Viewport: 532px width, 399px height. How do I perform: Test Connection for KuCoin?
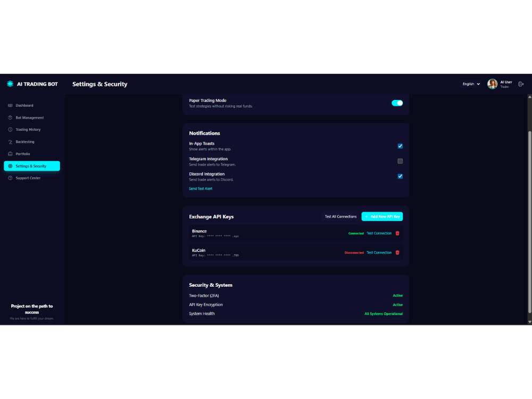coord(379,252)
